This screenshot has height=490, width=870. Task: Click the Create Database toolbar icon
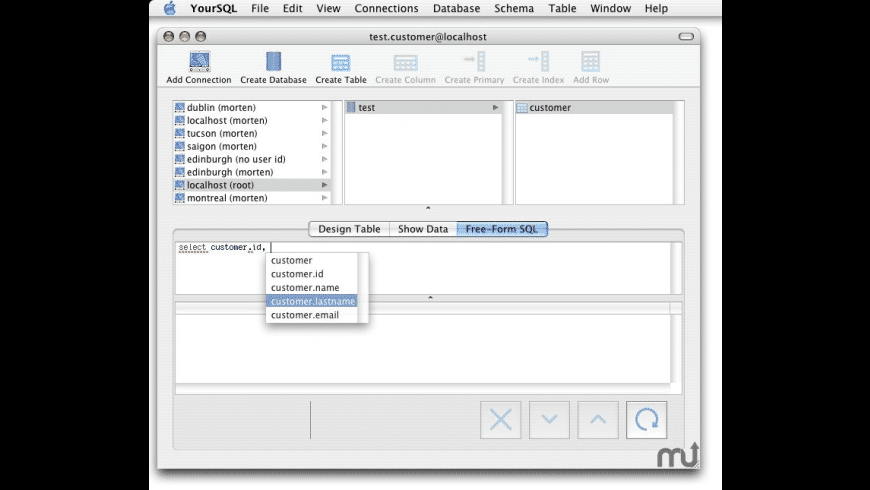[274, 62]
